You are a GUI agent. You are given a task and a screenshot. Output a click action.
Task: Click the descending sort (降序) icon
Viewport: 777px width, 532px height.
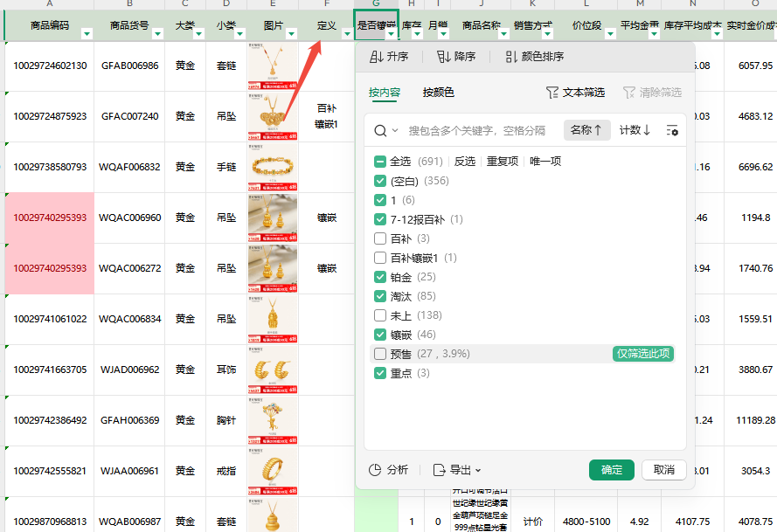[444, 57]
